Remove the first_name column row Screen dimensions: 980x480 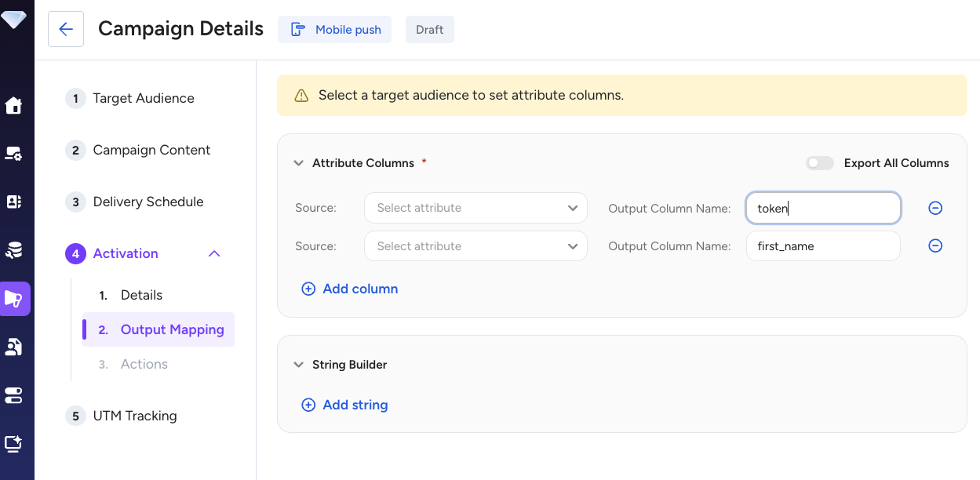click(x=934, y=246)
